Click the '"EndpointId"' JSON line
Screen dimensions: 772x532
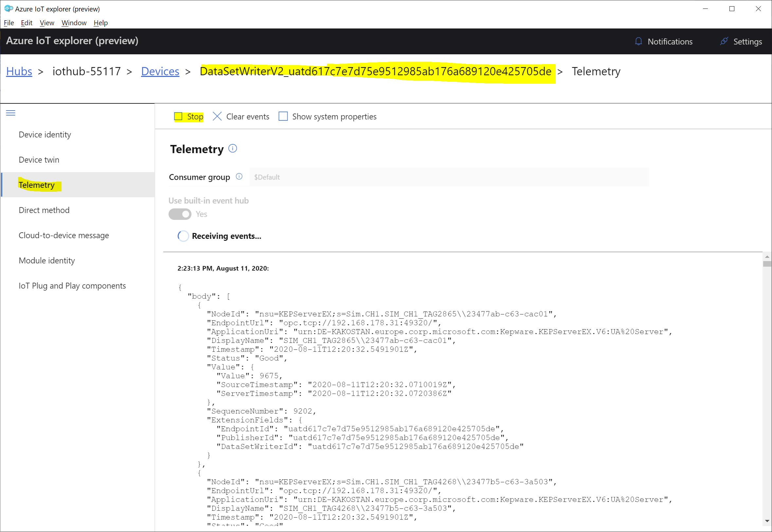[x=360, y=429]
